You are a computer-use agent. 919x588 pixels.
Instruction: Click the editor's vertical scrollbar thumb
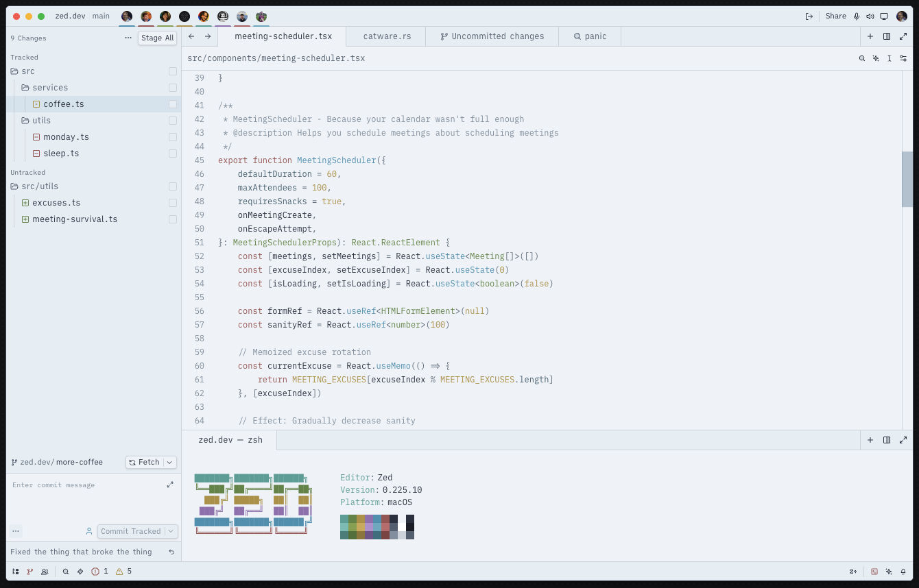907,179
